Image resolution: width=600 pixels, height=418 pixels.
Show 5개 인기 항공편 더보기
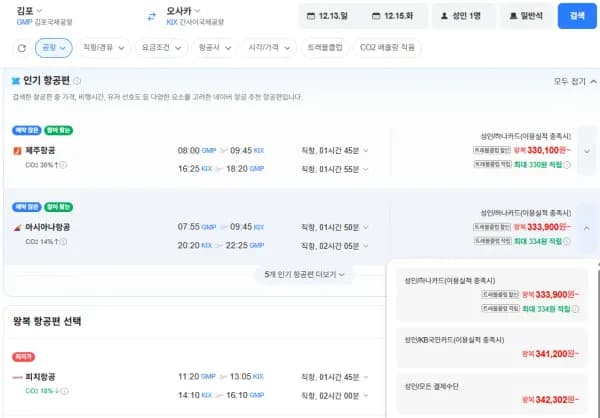[x=304, y=274]
